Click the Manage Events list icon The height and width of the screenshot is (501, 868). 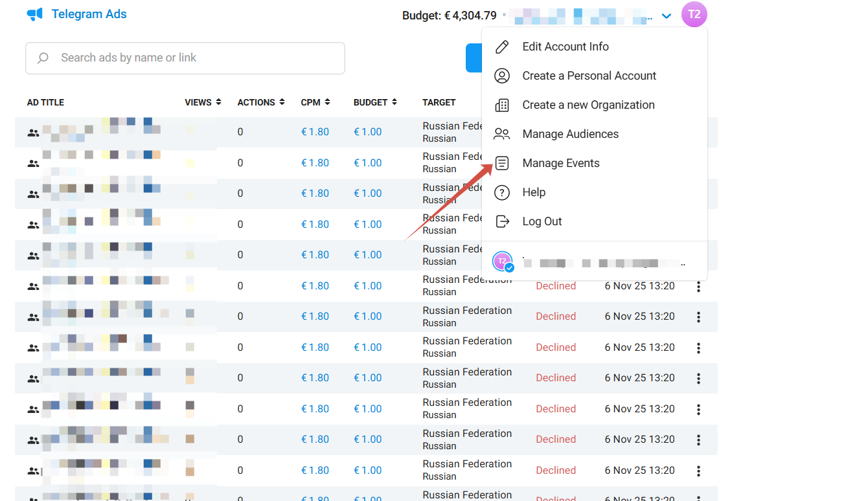pyautogui.click(x=502, y=163)
